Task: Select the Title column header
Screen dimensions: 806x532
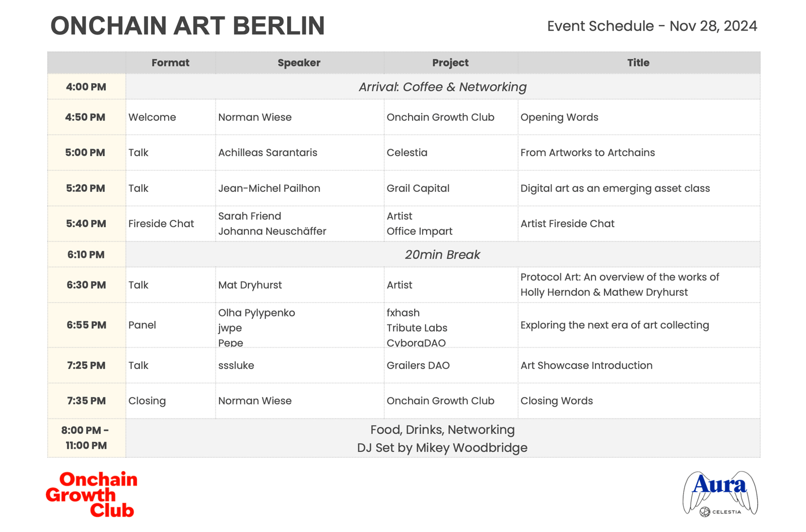Action: coord(638,63)
